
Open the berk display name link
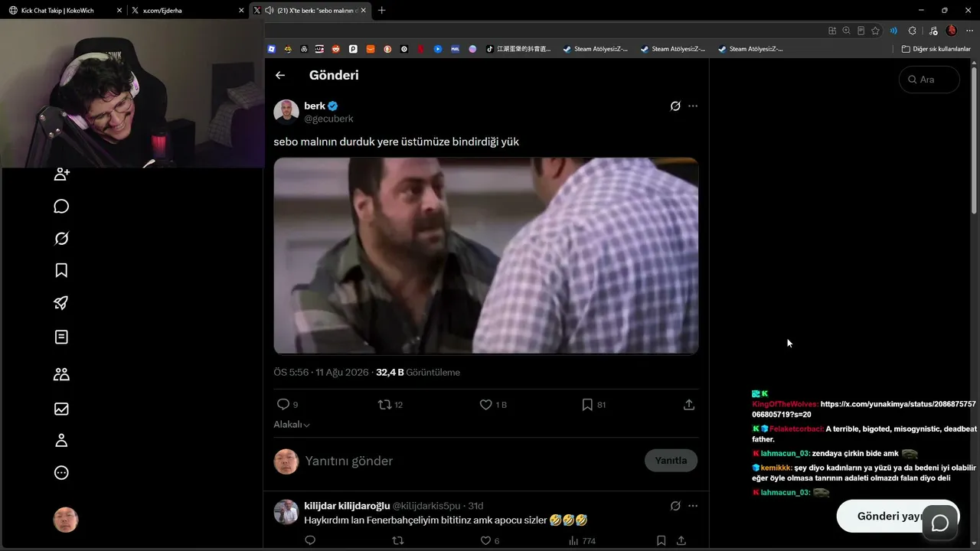[x=315, y=106]
